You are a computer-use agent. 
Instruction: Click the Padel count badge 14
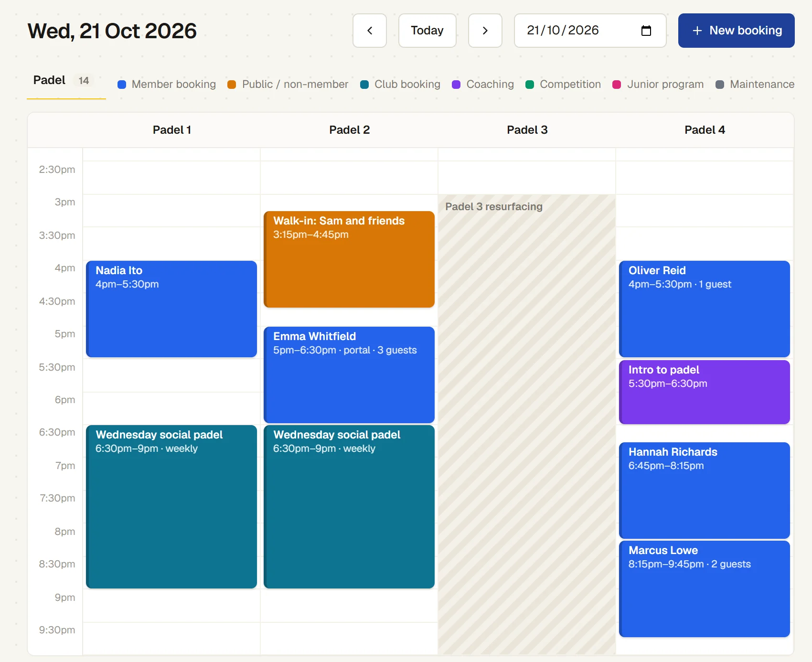point(84,81)
